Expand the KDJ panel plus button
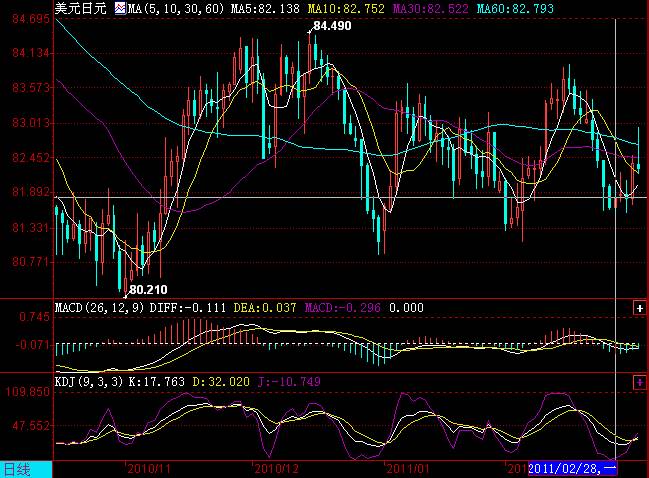Viewport: 649px width, 478px height. 639,382
